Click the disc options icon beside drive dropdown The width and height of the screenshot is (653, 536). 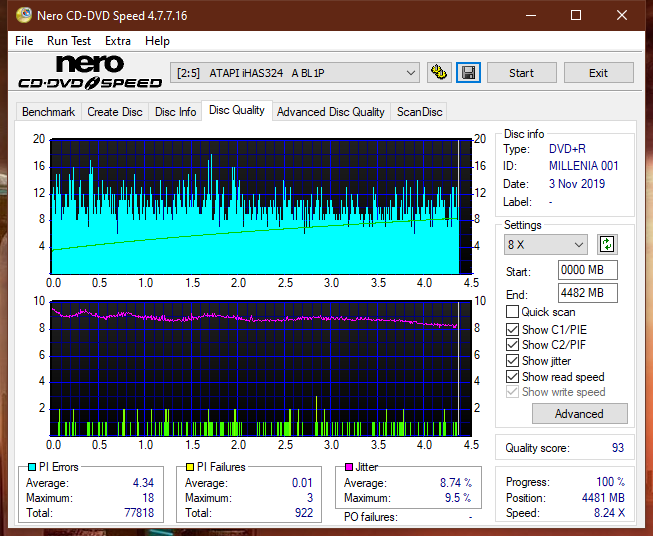click(438, 73)
